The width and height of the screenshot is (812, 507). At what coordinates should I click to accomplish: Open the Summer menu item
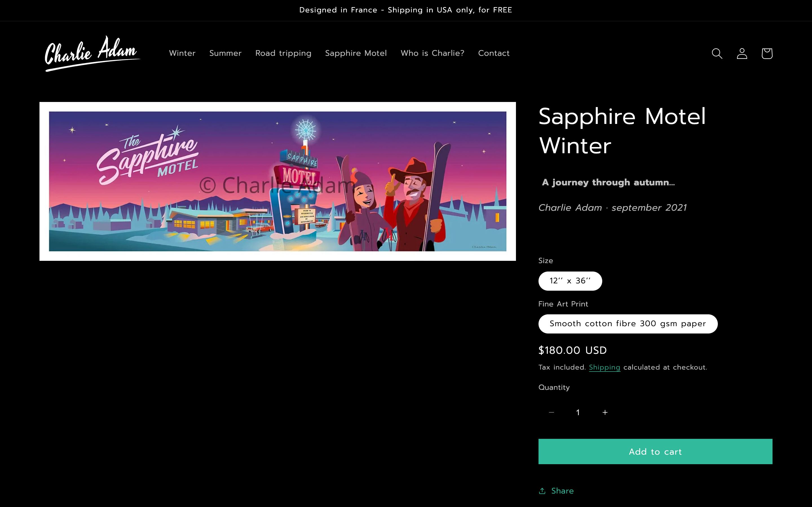click(x=226, y=53)
